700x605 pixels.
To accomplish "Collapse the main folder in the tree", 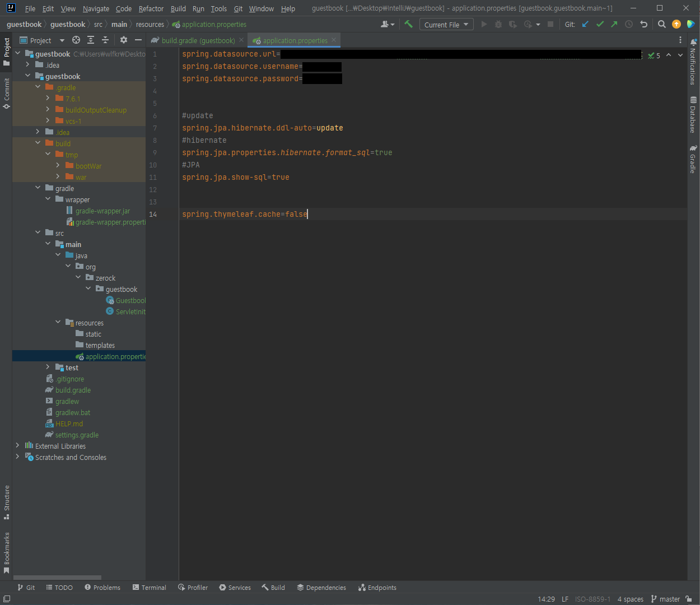I will (48, 244).
